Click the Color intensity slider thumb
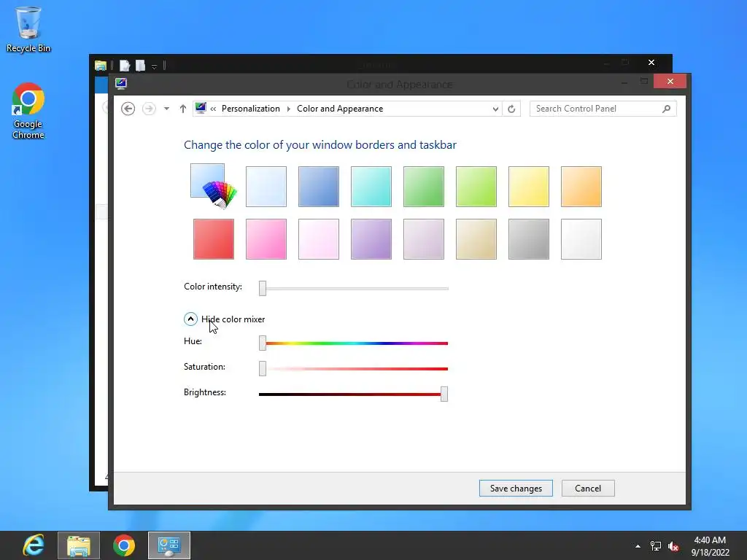The image size is (747, 560). 263,288
